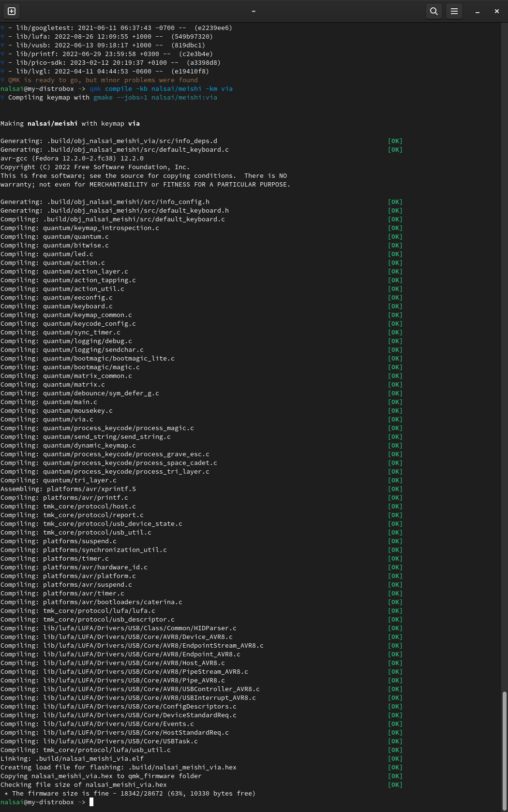Click the Assembling platforms/avr/xprintf.S line
Viewport: 508px width, 812px height.
68,489
